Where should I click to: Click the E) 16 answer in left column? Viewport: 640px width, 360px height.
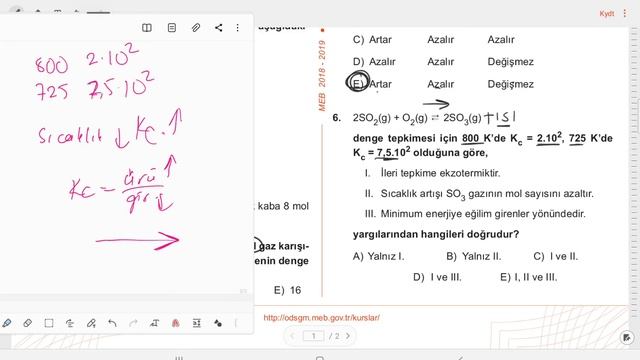pos(287,290)
